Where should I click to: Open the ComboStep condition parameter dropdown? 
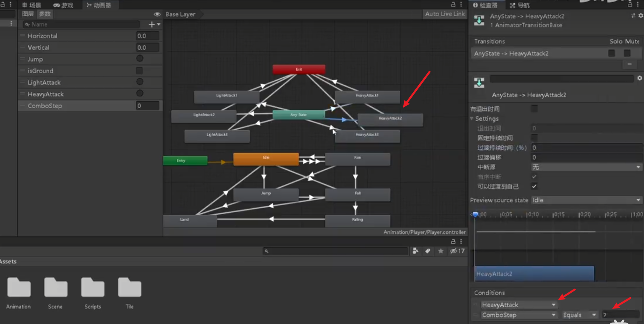(519, 315)
